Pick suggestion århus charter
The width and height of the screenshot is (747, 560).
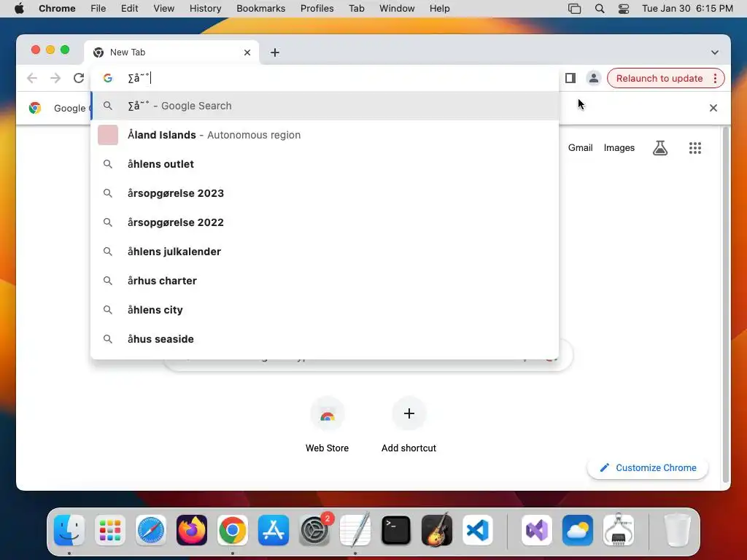pos(325,281)
